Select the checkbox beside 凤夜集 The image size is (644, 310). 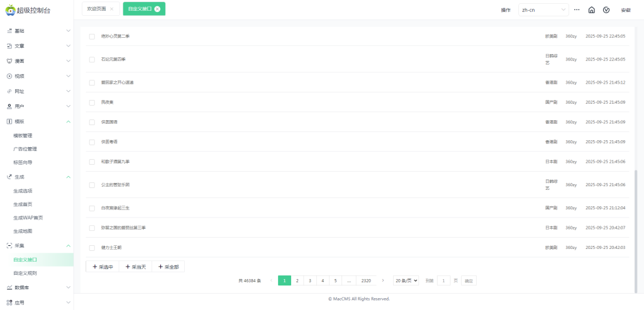(92, 102)
